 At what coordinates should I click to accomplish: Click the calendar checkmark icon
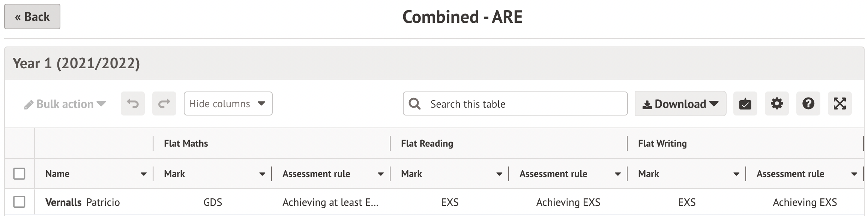point(745,103)
